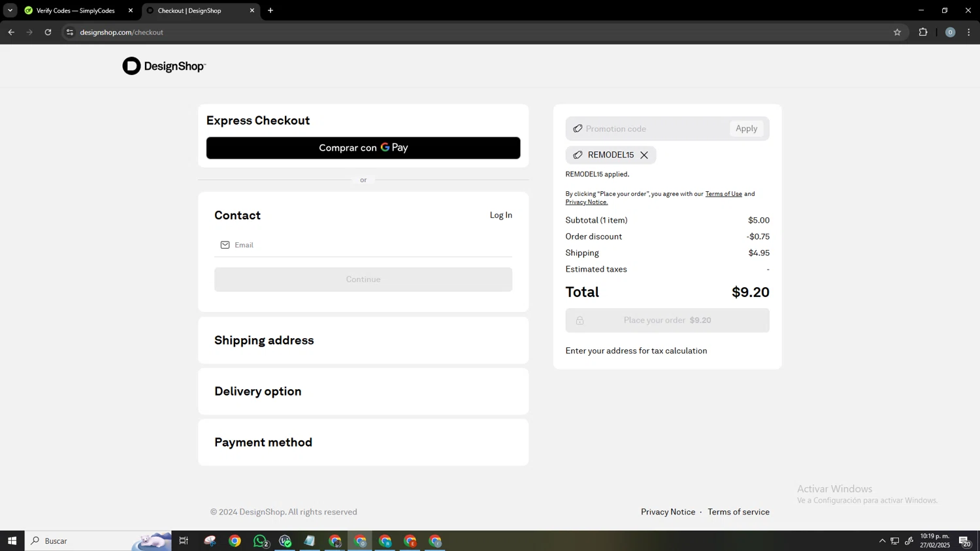Show hidden system tray icons
Screen dimensions: 980x551
pyautogui.click(x=882, y=541)
